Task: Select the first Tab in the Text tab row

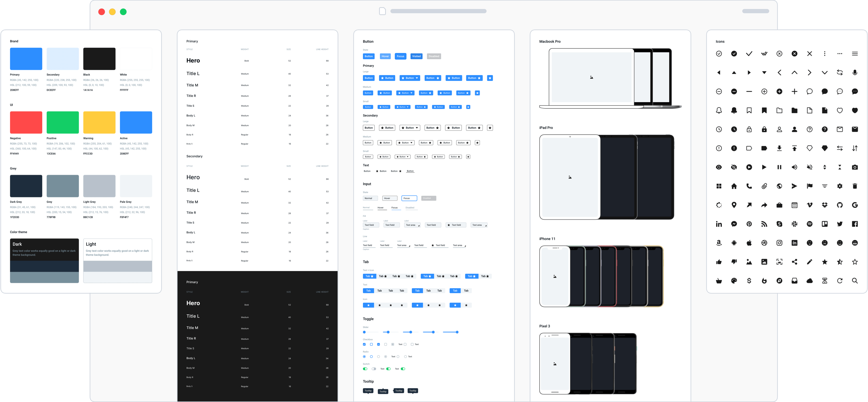Action: coord(368,290)
